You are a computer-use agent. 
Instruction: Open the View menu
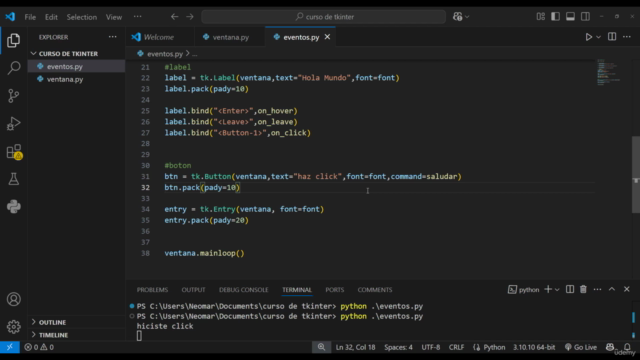[x=114, y=17]
